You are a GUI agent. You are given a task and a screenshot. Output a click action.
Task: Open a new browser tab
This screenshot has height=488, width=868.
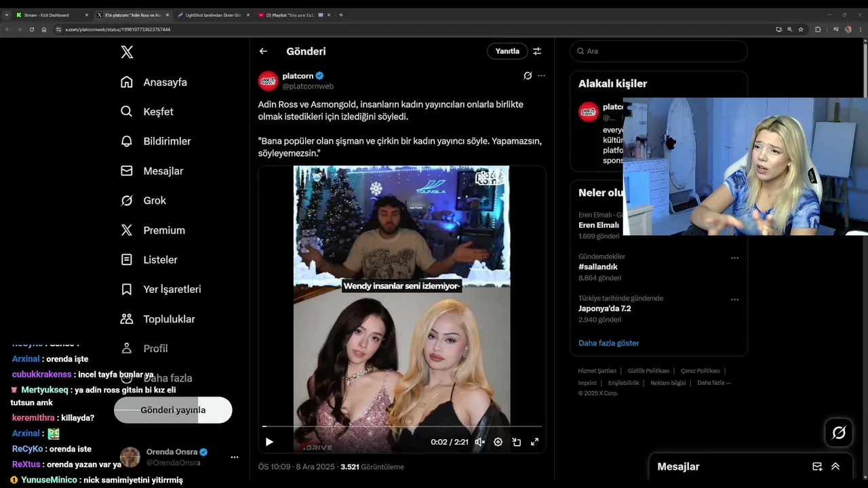tap(341, 15)
